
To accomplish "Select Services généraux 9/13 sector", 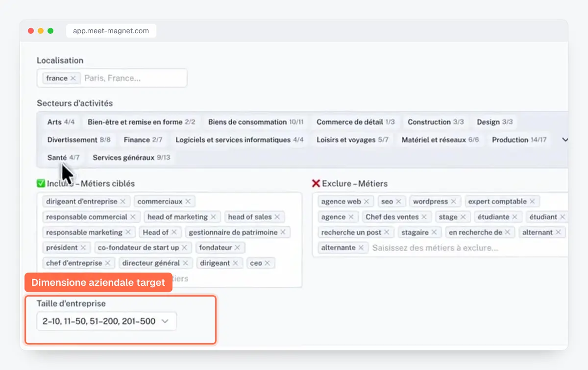I will point(131,158).
